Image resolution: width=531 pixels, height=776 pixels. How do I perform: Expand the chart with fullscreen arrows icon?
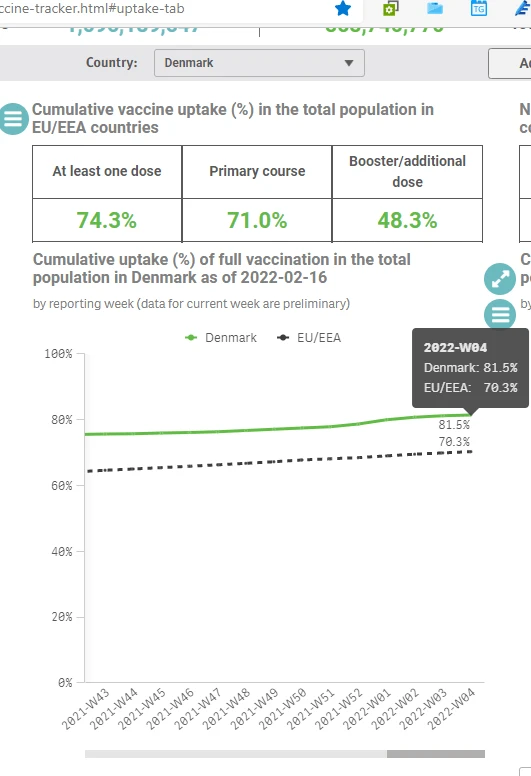(x=500, y=279)
